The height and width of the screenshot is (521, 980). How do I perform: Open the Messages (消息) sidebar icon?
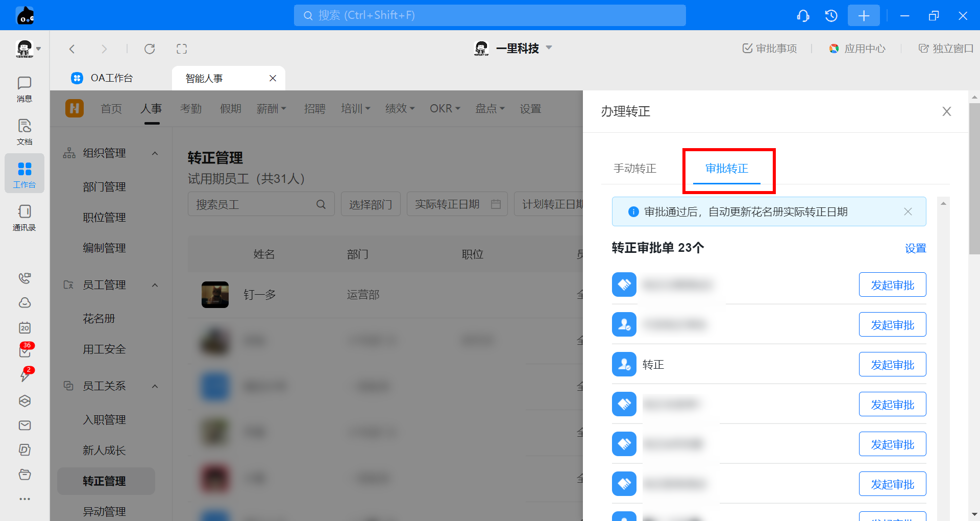(24, 89)
